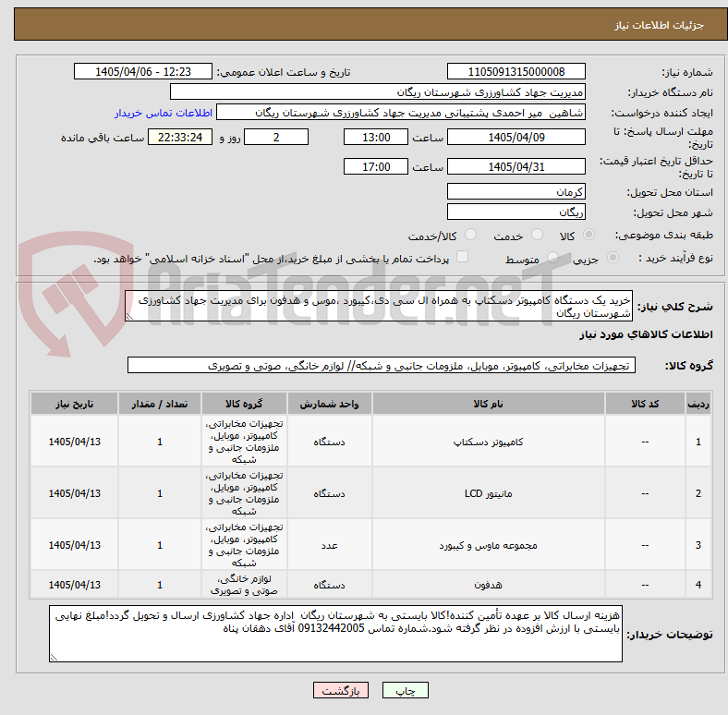Select the کالا radio button
Screen dimensions: 728x715
coord(588,235)
